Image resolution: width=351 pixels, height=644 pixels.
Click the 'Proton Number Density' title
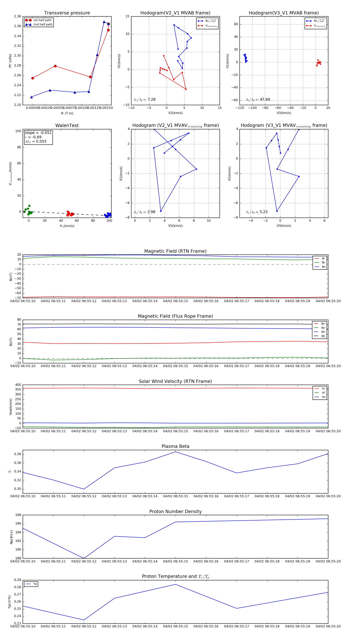click(175, 511)
